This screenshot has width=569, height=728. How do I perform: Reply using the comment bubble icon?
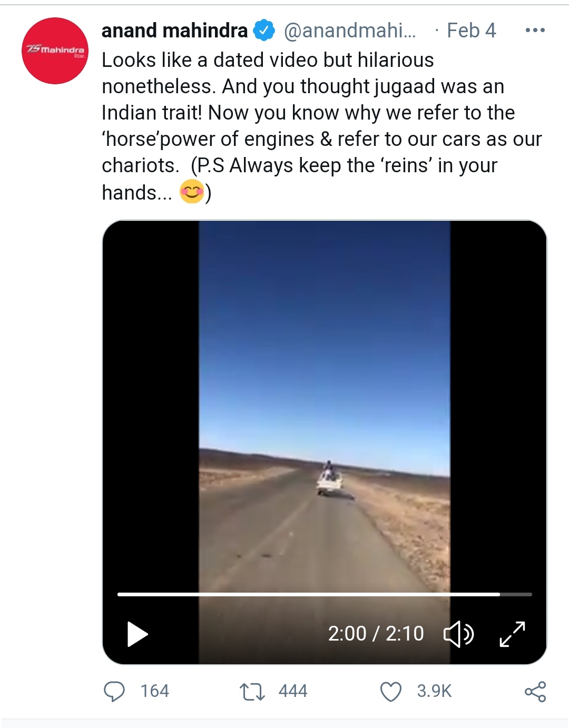114,692
